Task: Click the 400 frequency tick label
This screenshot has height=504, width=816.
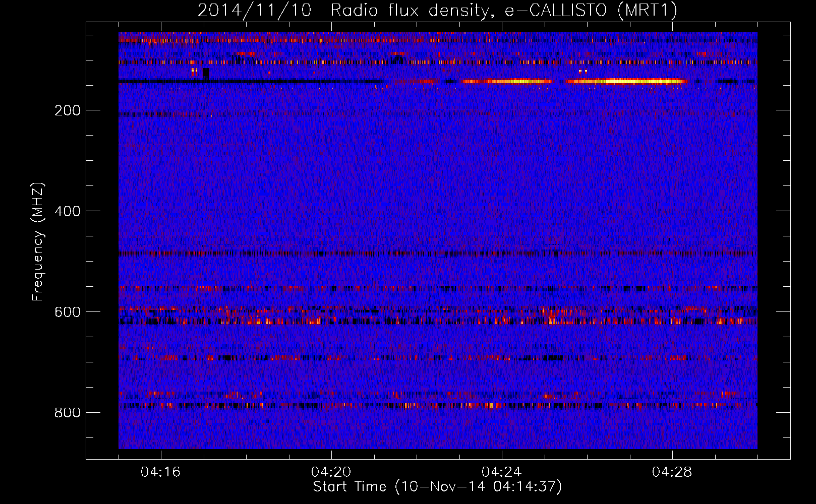Action: (x=68, y=211)
